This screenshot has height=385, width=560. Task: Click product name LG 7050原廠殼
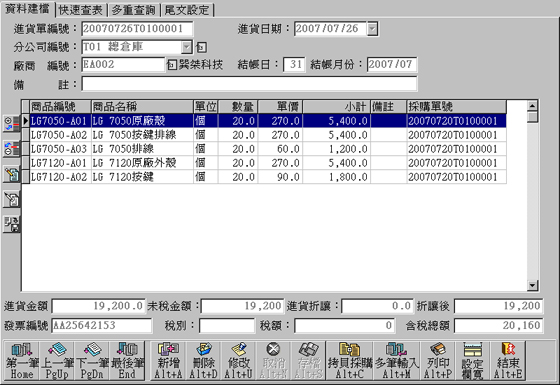pos(129,121)
